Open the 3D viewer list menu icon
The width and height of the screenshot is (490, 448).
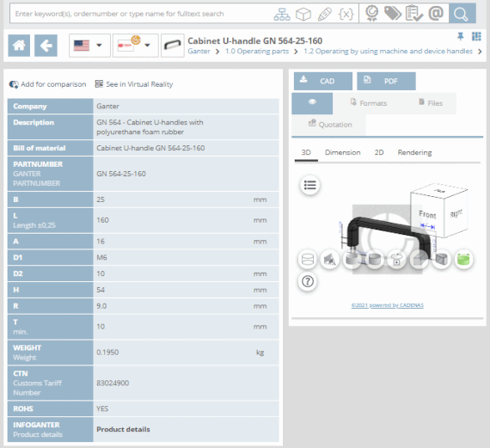pyautogui.click(x=310, y=185)
